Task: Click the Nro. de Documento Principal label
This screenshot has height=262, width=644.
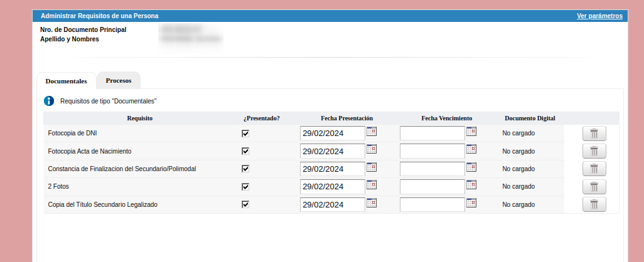Action: point(83,29)
